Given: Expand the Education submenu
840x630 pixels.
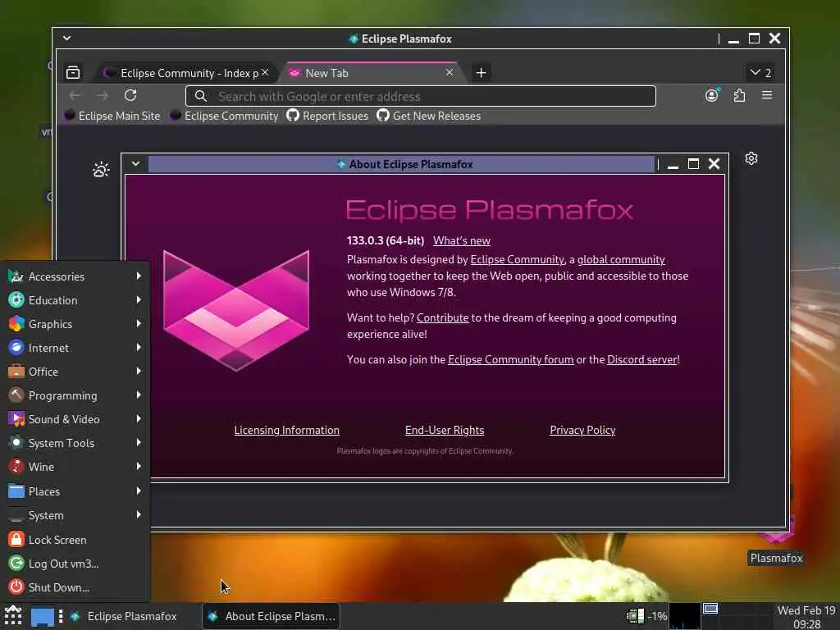Looking at the screenshot, I should [x=75, y=300].
